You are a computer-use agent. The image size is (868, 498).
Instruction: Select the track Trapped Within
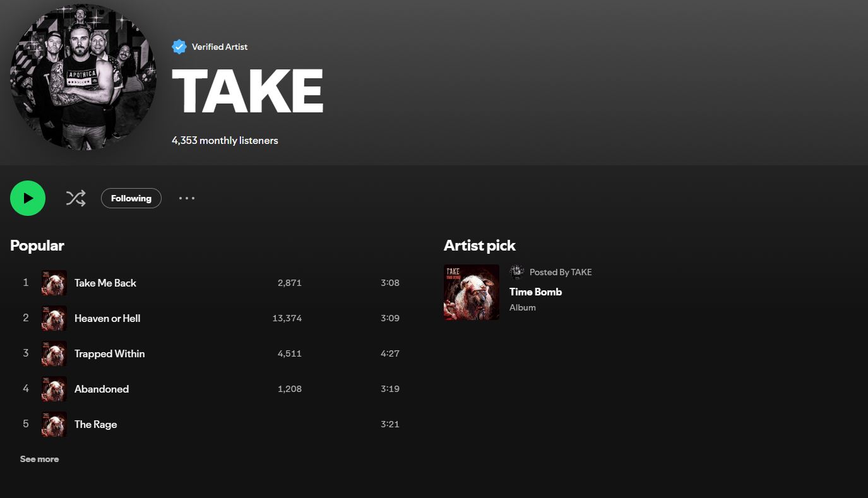tap(110, 353)
